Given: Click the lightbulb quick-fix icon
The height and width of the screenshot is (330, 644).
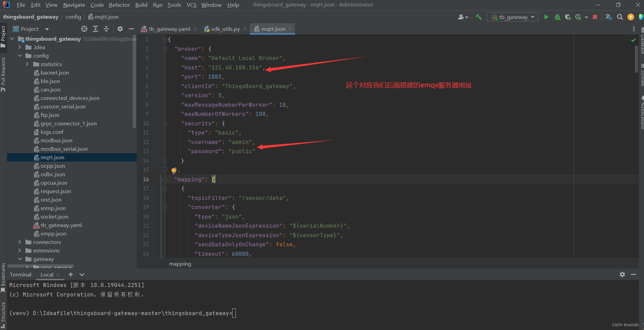Looking at the screenshot, I should coord(174,170).
